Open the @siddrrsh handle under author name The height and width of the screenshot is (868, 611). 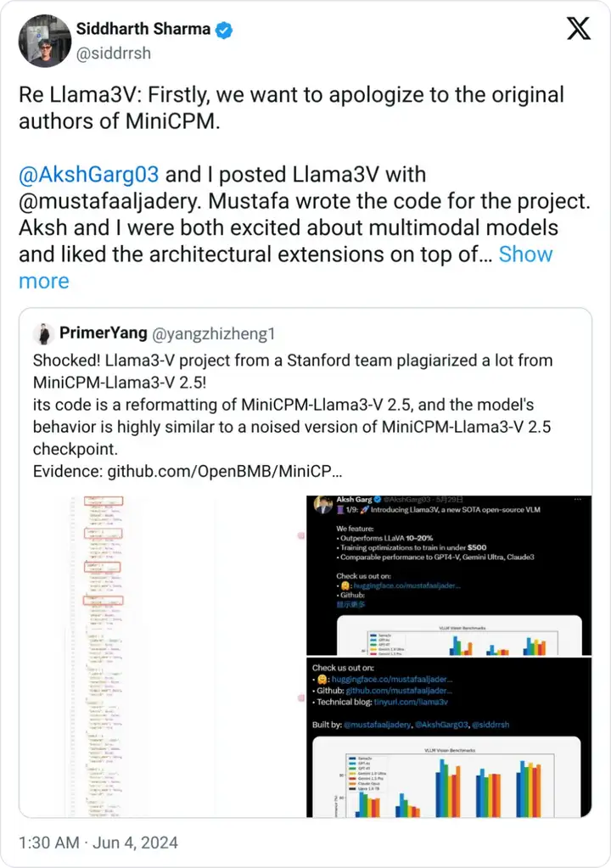[114, 53]
